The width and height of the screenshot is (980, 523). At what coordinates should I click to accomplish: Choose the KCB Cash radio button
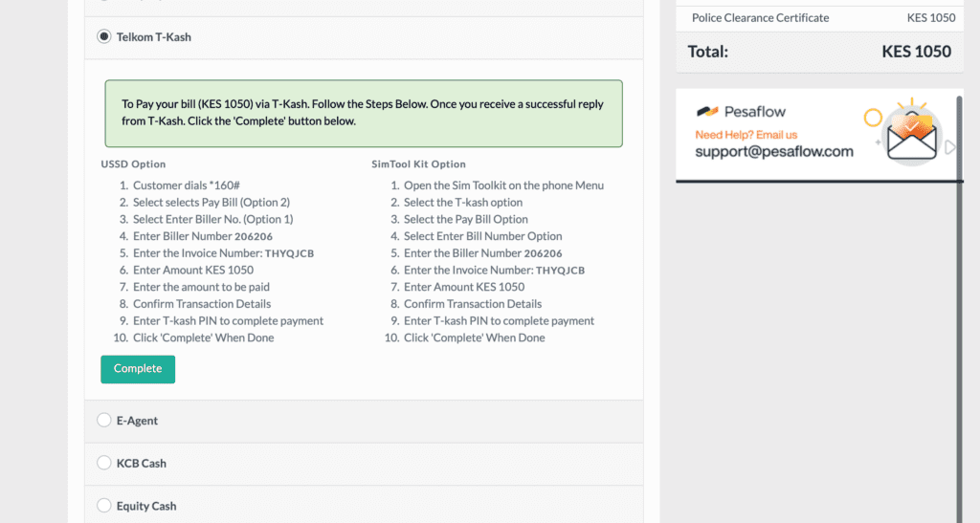(x=103, y=463)
